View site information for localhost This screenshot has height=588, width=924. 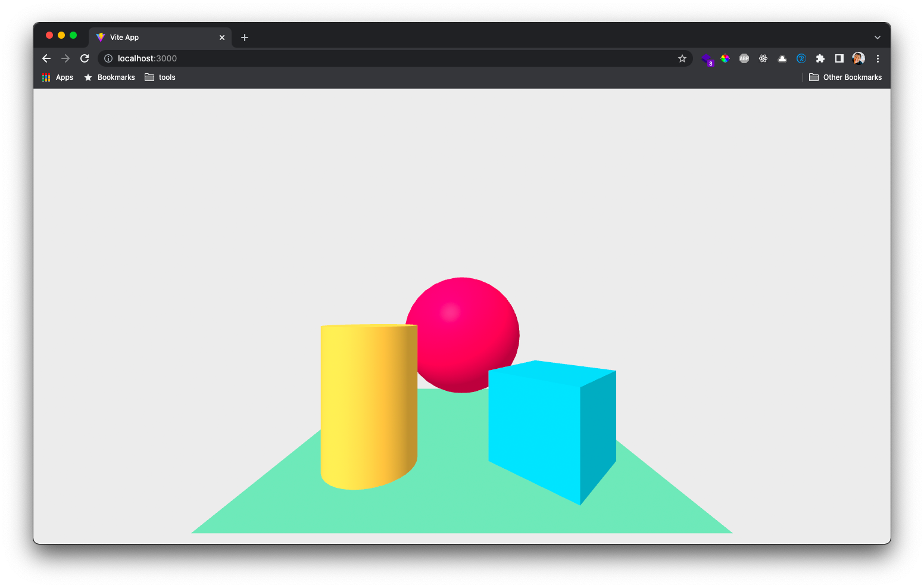click(108, 58)
